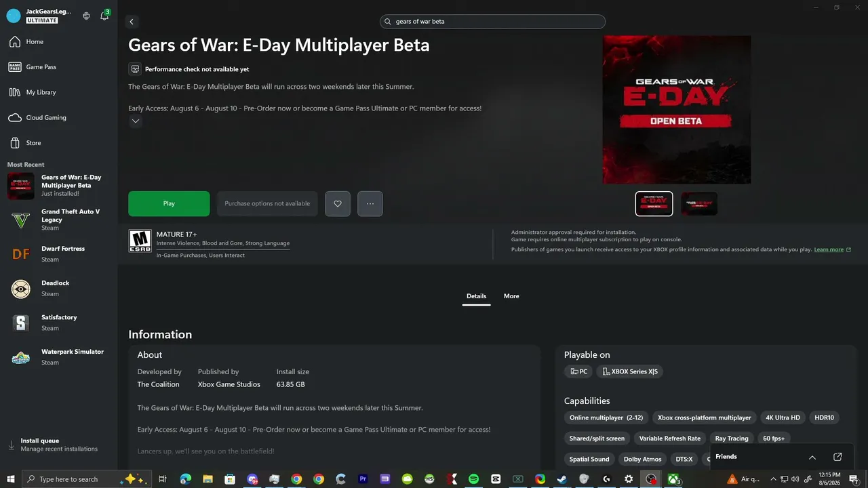
Task: Click Purchase options not available button
Action: click(267, 203)
